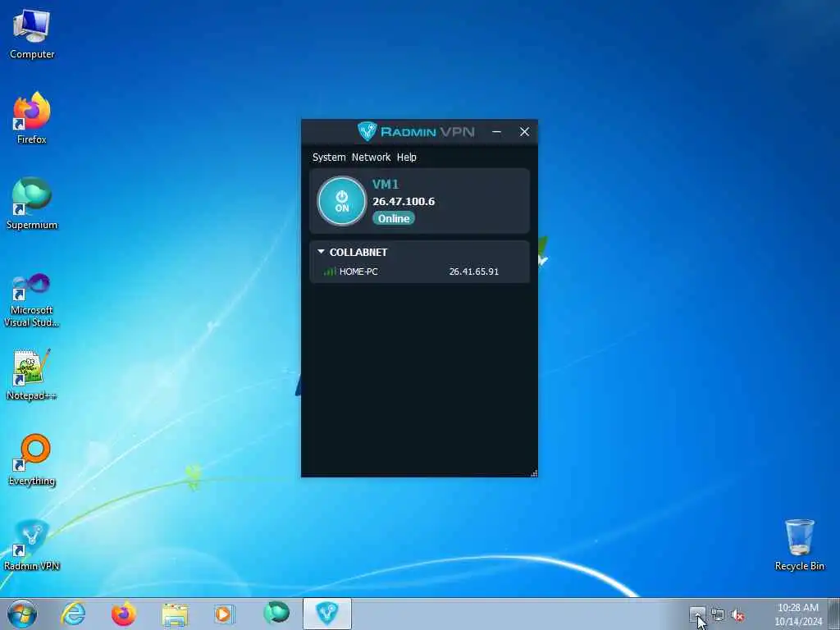Open Firefox from the taskbar
The width and height of the screenshot is (840, 630).
tap(124, 614)
